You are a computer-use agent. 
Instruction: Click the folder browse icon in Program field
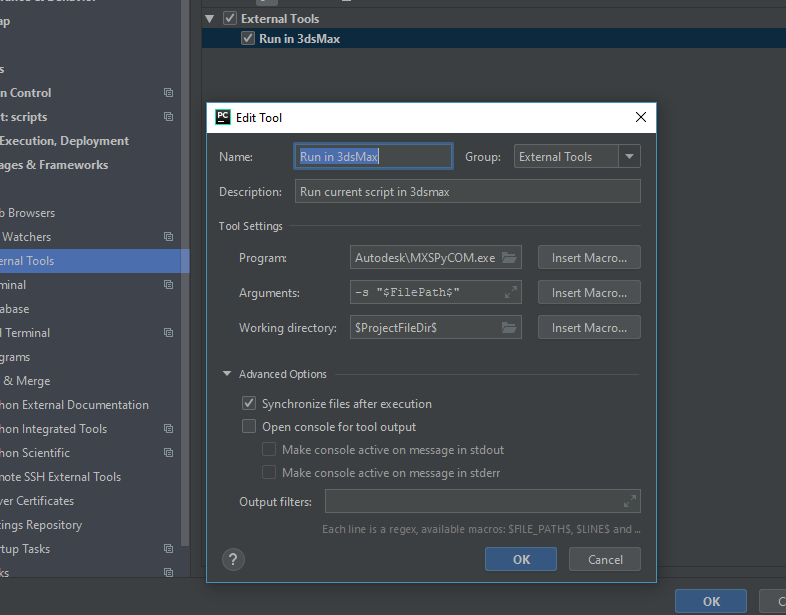click(509, 258)
